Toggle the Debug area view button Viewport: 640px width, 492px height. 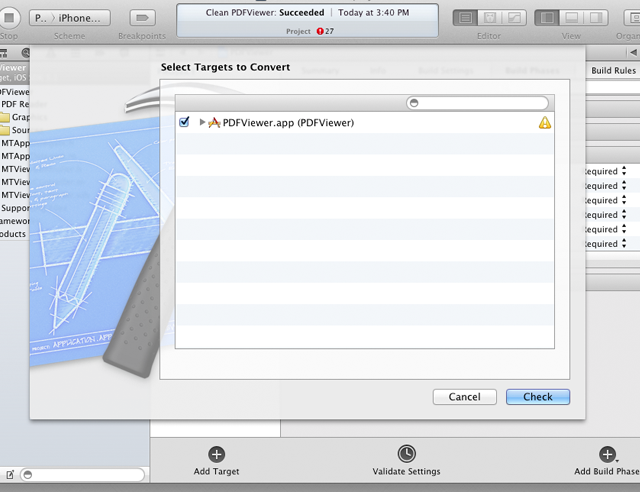(x=571, y=18)
